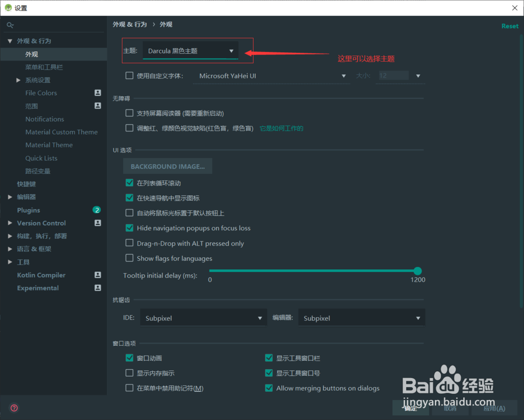Toggle Allow merging buttons on dialogs
The width and height of the screenshot is (524, 420).
point(269,388)
